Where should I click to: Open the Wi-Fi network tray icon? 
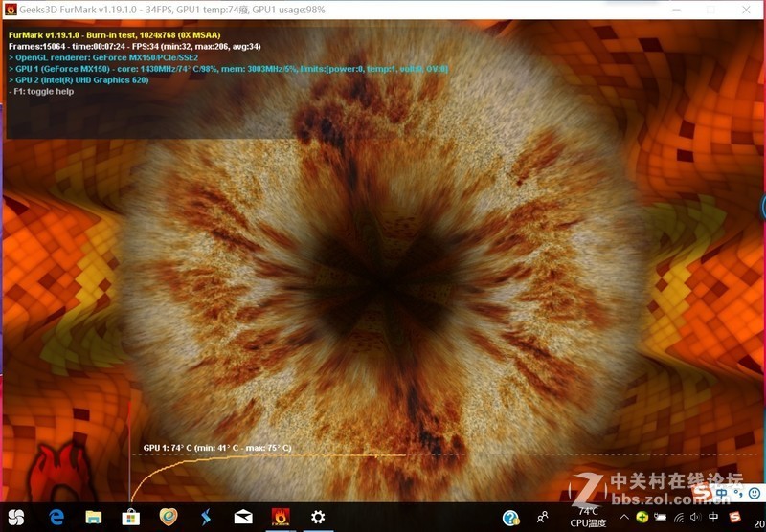click(x=679, y=518)
